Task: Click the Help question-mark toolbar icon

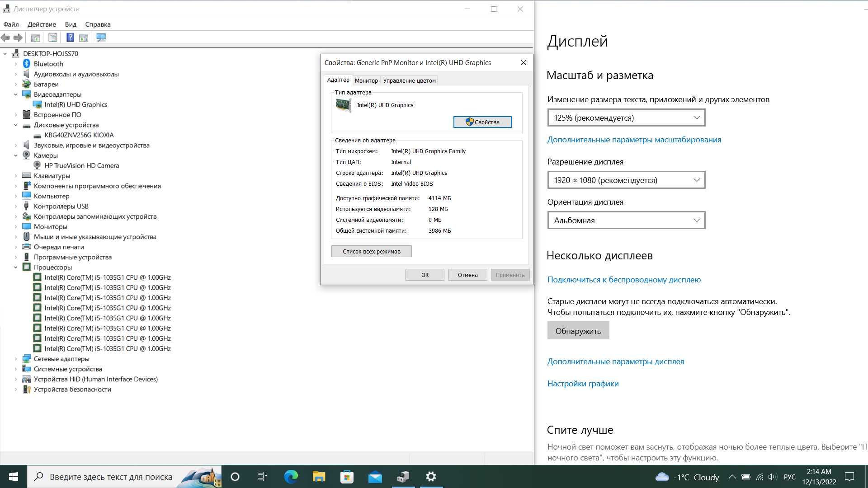Action: click(70, 38)
